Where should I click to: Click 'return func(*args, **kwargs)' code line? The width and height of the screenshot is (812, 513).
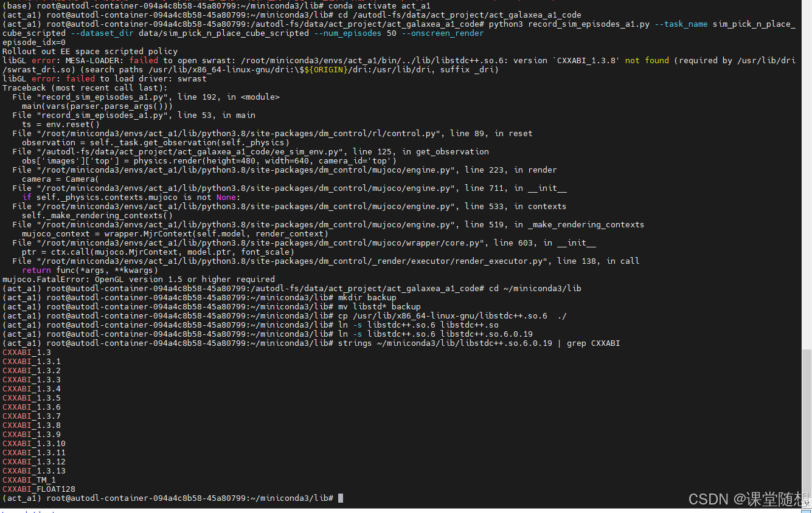90,270
